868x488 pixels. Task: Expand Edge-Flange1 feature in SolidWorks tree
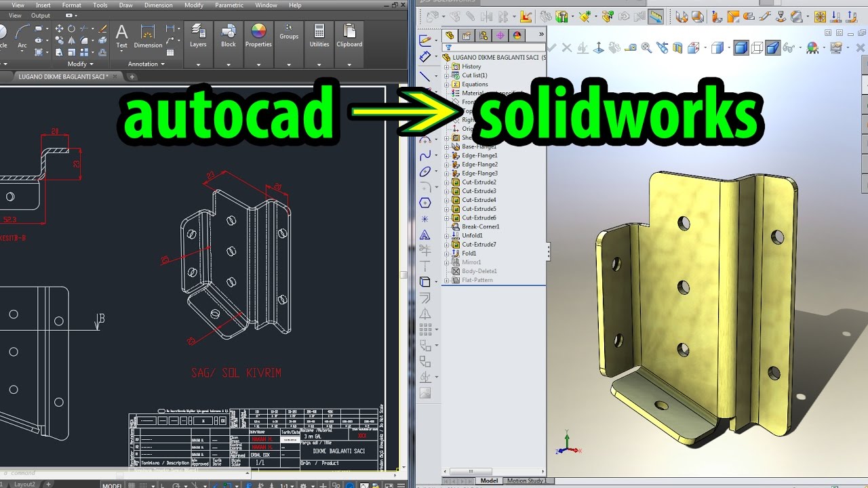pyautogui.click(x=446, y=155)
